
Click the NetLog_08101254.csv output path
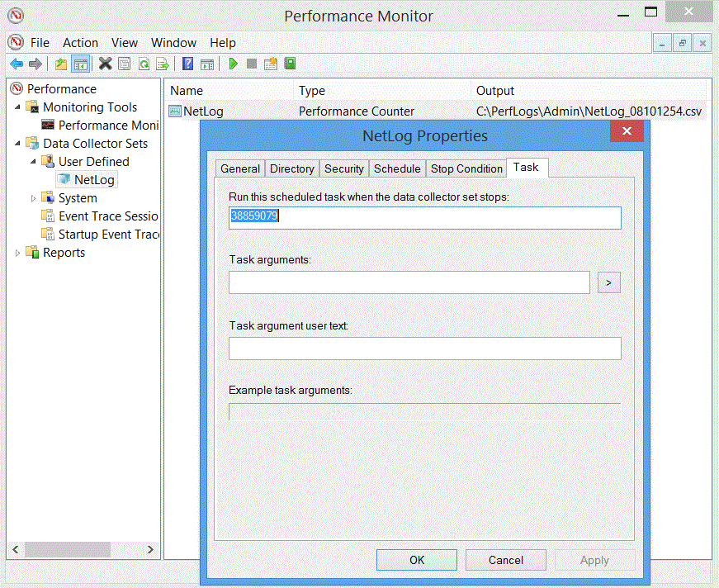pyautogui.click(x=589, y=111)
